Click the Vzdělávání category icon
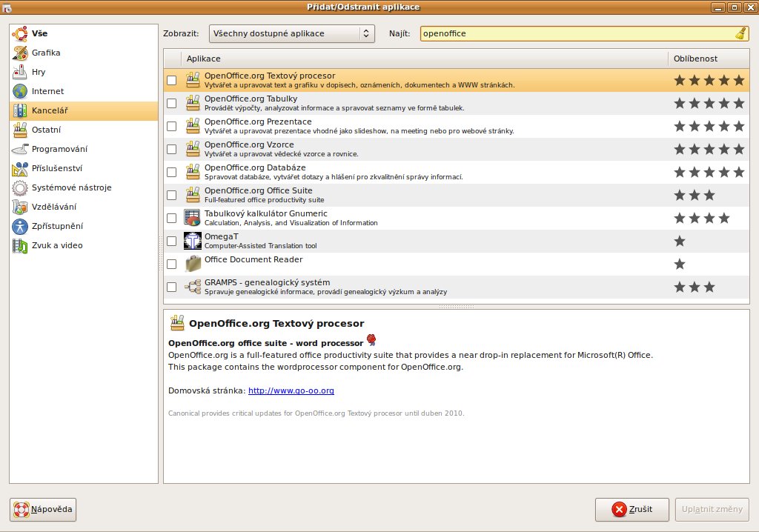The image size is (759, 532). coord(20,207)
